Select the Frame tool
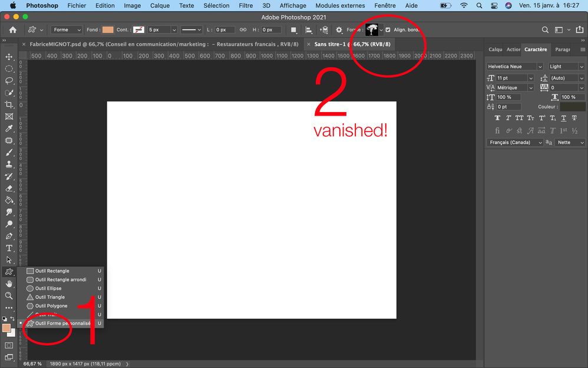 click(x=9, y=117)
